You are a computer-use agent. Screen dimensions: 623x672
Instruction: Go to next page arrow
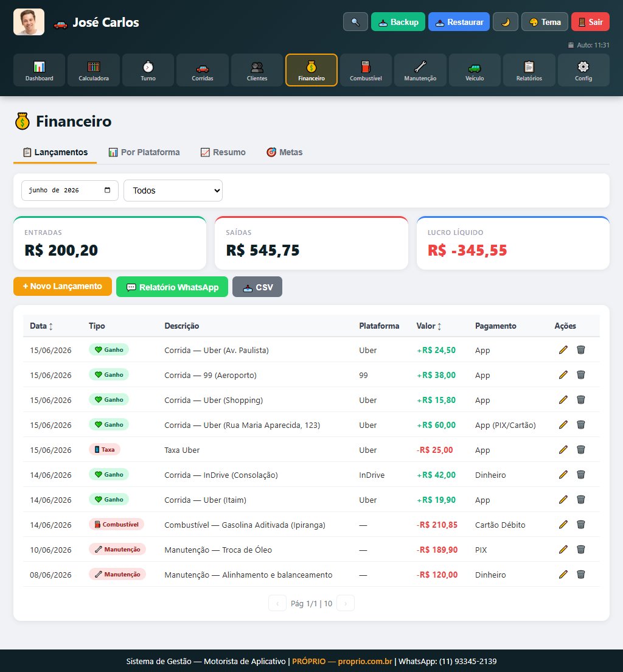tap(346, 603)
